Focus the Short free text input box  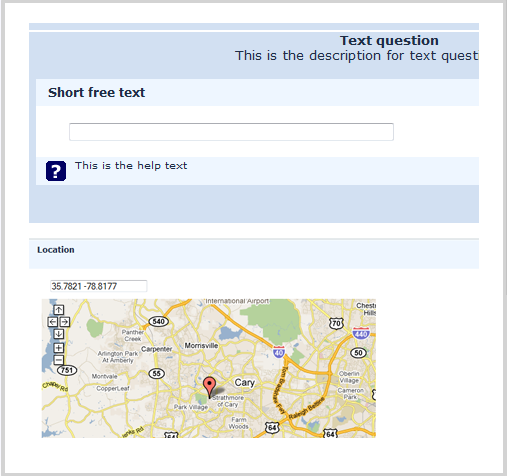[x=231, y=132]
